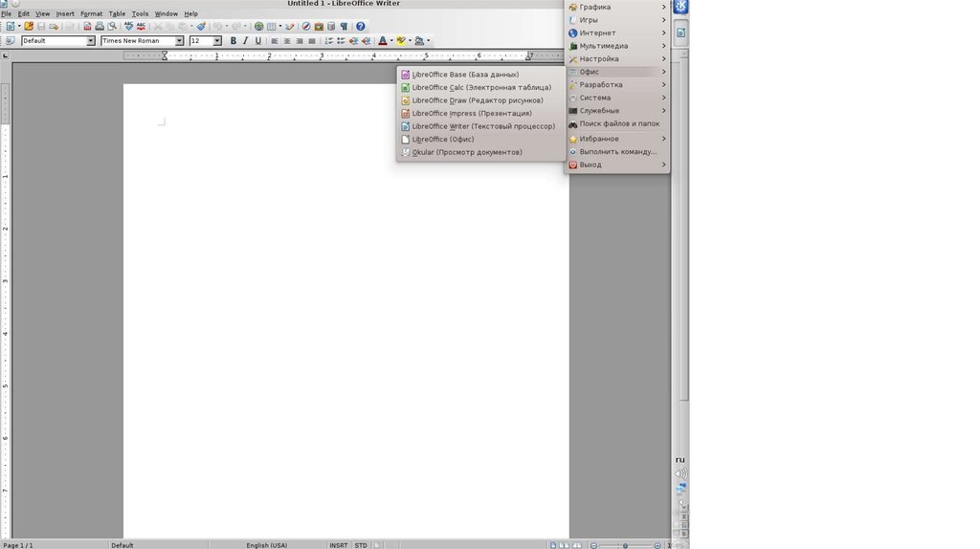Click the Increase Indent icon
This screenshot has height=549, width=980.
click(x=367, y=40)
